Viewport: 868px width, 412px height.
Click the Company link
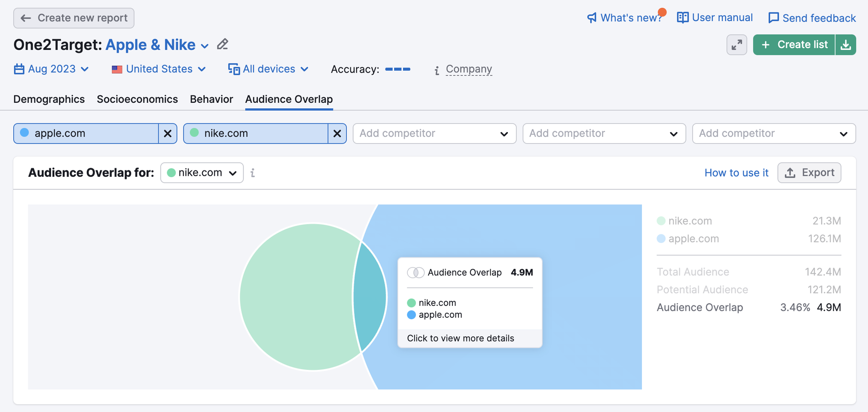[x=469, y=69]
